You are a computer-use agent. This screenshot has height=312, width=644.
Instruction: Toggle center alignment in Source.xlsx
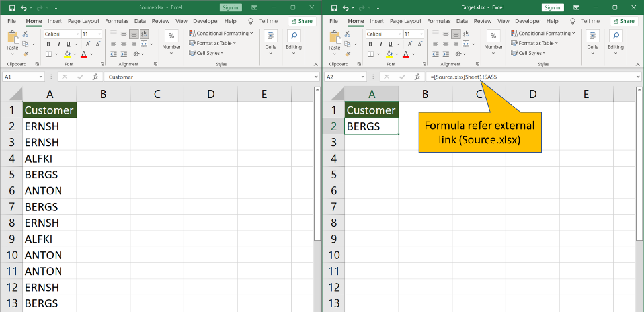(x=124, y=44)
